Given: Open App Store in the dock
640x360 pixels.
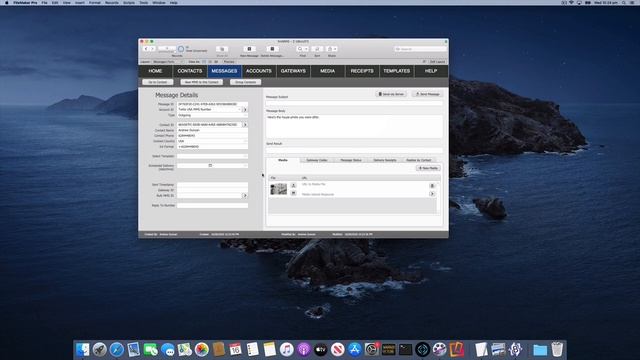Looking at the screenshot, I should [354, 350].
